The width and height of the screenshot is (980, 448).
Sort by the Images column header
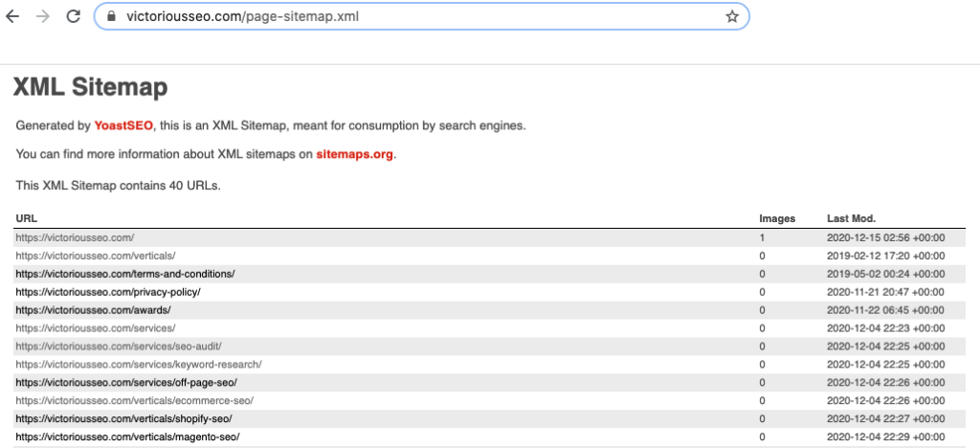pyautogui.click(x=776, y=218)
